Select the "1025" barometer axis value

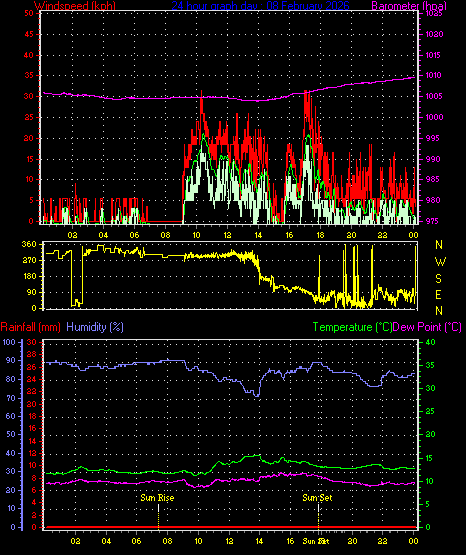[x=434, y=14]
